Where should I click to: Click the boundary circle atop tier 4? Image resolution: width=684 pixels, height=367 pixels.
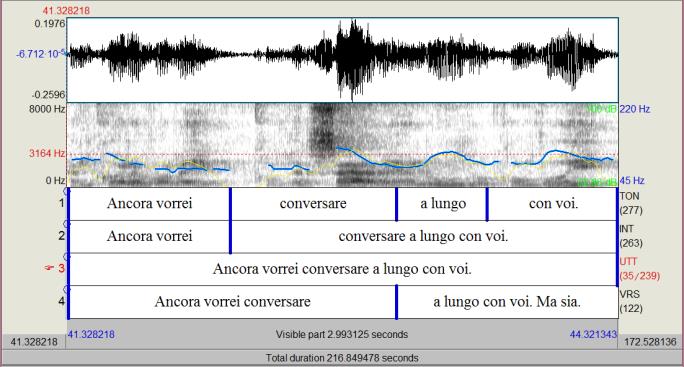[x=67, y=289]
